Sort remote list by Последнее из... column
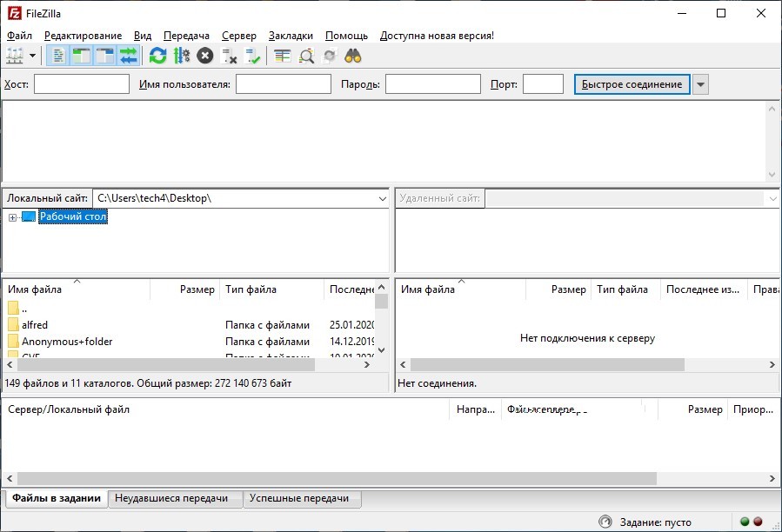The image size is (782, 532). click(x=703, y=289)
